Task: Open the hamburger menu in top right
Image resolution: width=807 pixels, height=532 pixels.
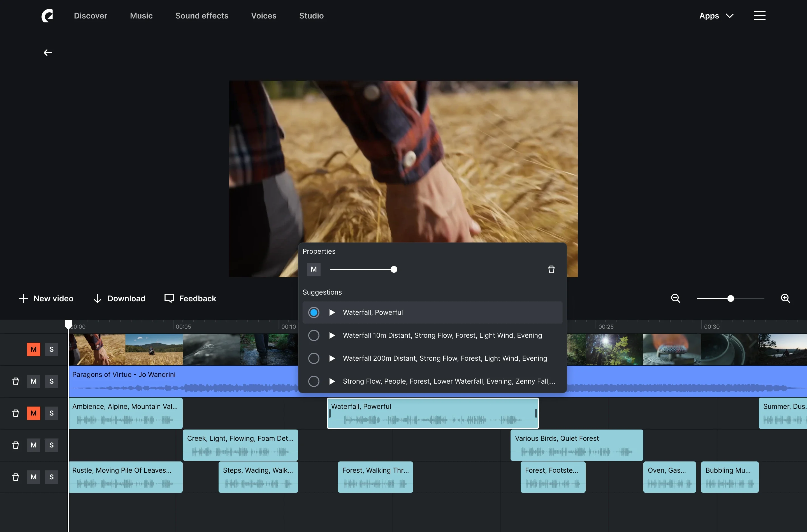Action: pos(759,16)
